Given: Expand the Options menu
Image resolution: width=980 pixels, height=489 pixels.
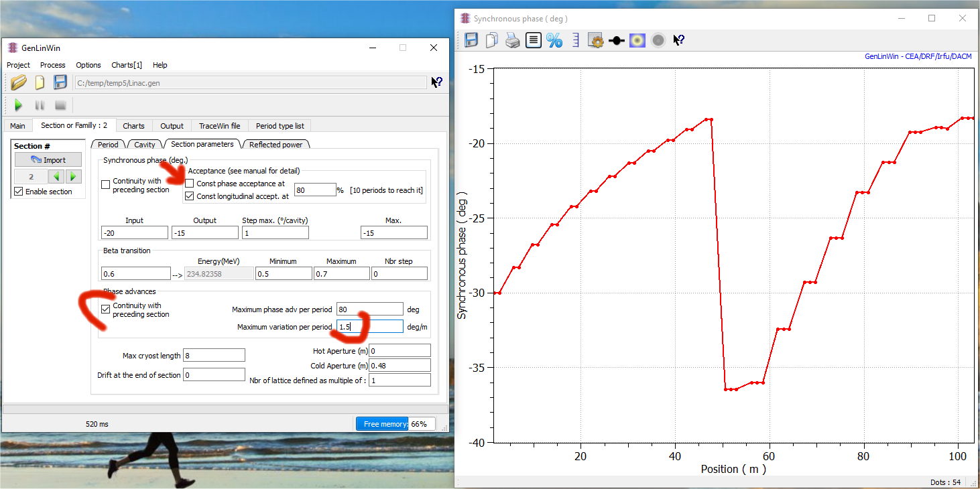Looking at the screenshot, I should tap(88, 65).
